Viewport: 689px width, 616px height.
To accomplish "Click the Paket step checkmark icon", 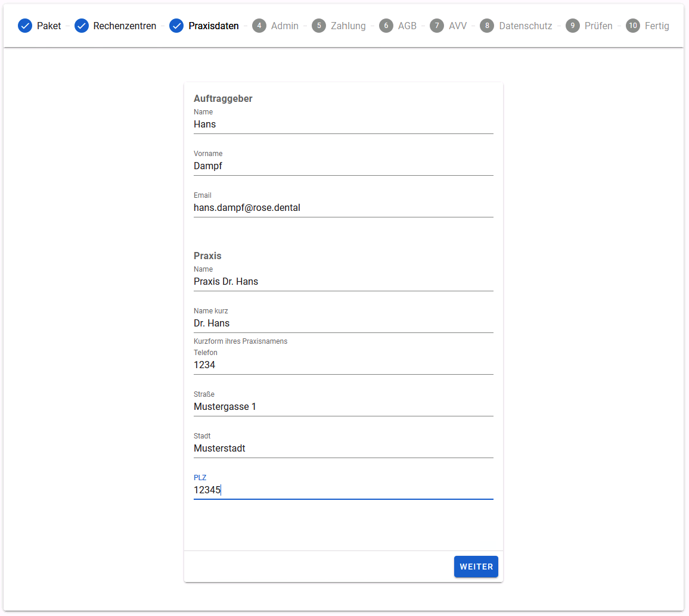I will point(25,26).
